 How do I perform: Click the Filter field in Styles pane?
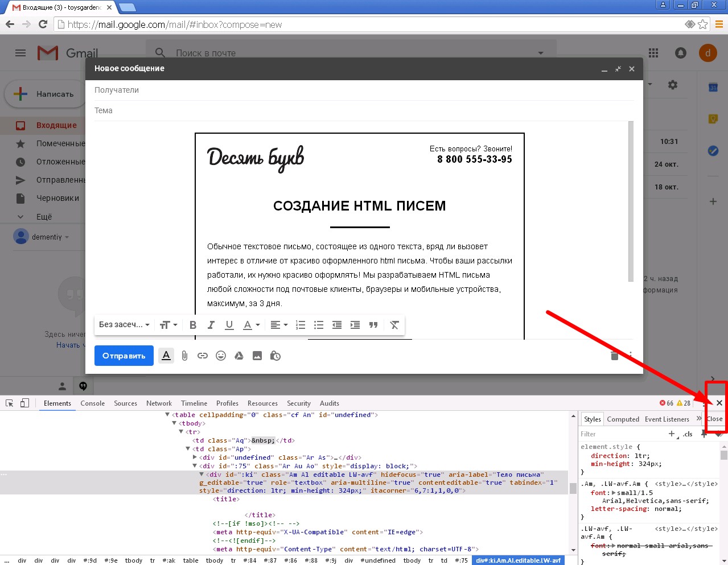[622, 434]
